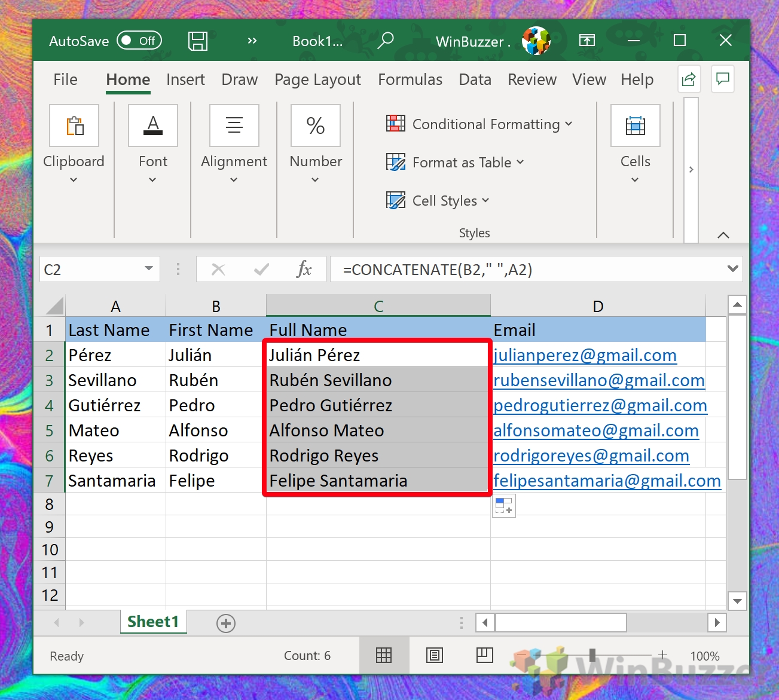Image resolution: width=779 pixels, height=700 pixels.
Task: Click the Clipboard group button
Action: 74,143
